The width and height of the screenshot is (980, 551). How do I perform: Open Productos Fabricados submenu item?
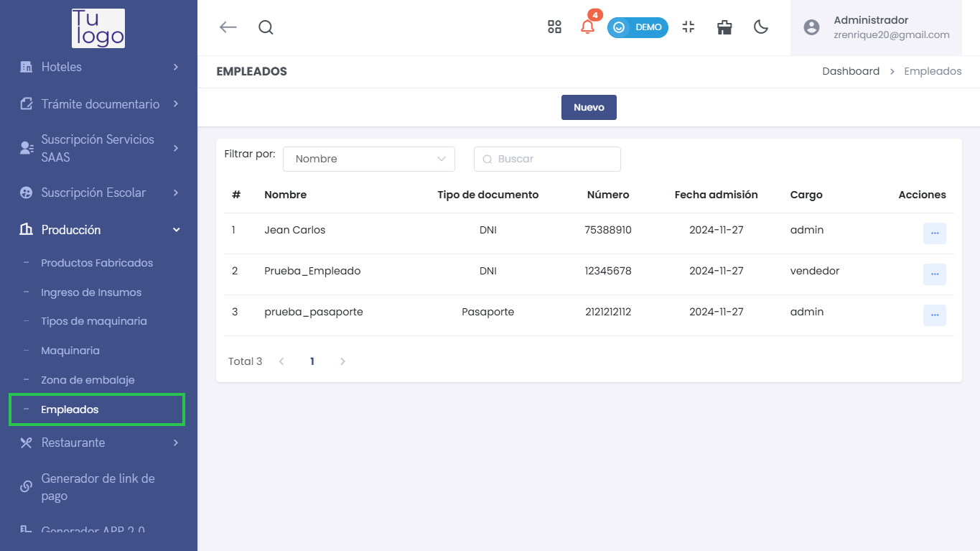coord(97,263)
